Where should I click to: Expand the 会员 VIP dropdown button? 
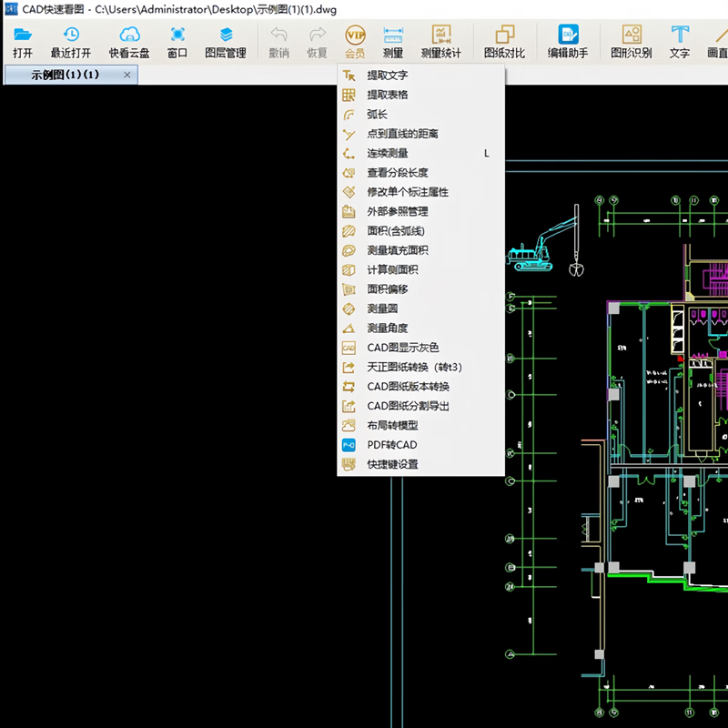point(355,41)
